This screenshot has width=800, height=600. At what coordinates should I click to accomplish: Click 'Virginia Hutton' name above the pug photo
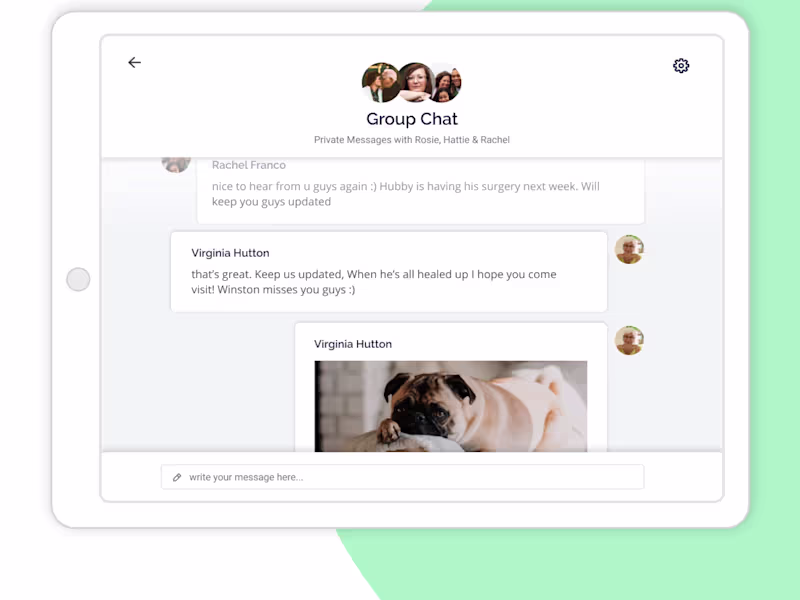pos(353,344)
